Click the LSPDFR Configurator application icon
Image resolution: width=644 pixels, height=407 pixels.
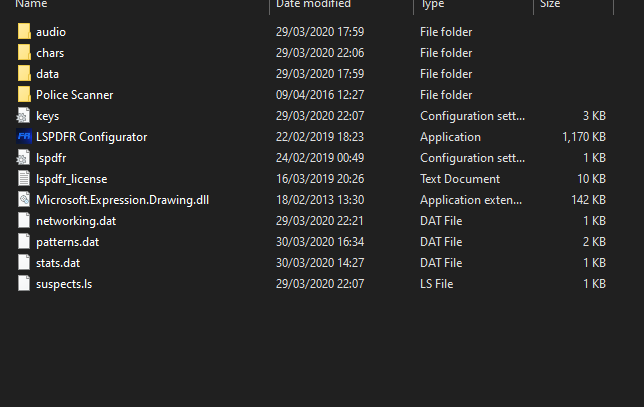pyautogui.click(x=24, y=137)
